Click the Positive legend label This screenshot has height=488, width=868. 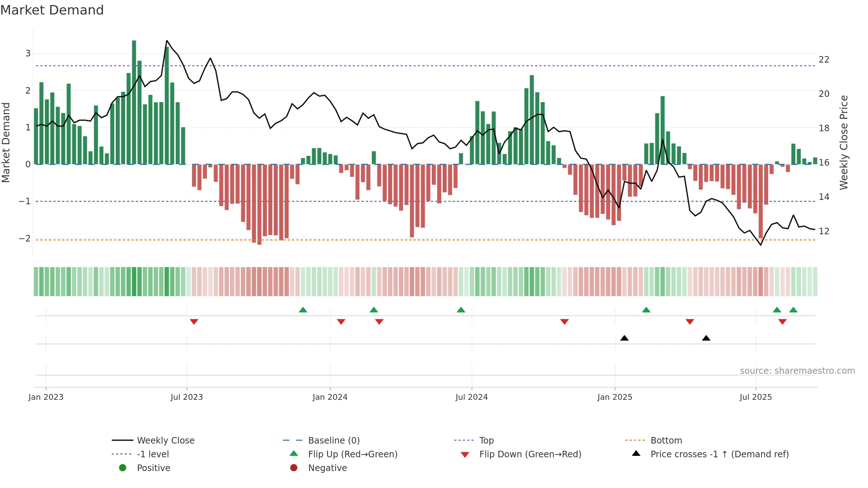coord(153,468)
